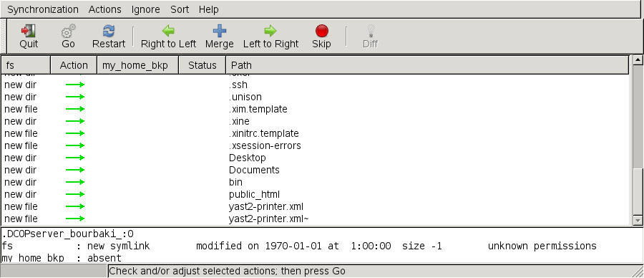Select the .xinitrc.template row

[315, 134]
